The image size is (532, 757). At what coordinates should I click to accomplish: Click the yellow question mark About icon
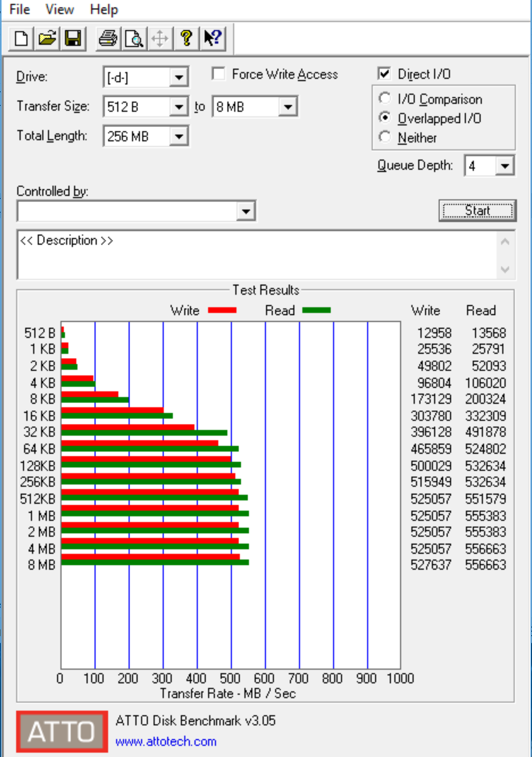(186, 38)
